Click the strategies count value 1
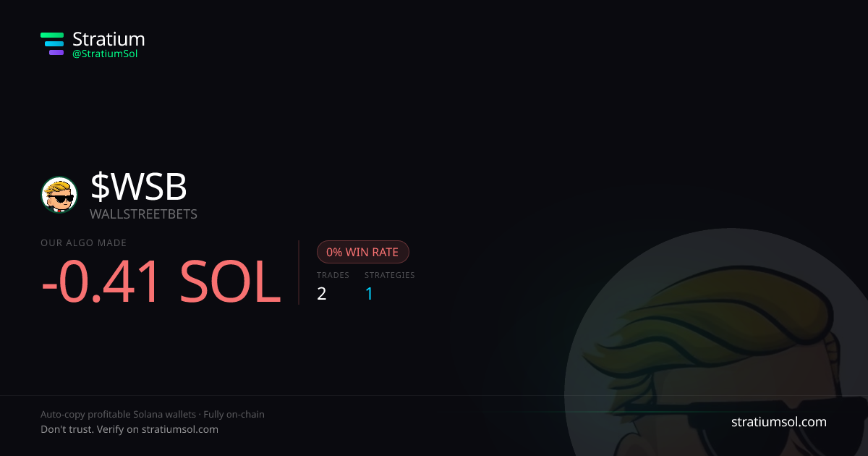Screen dimensions: 868x456 [369, 294]
